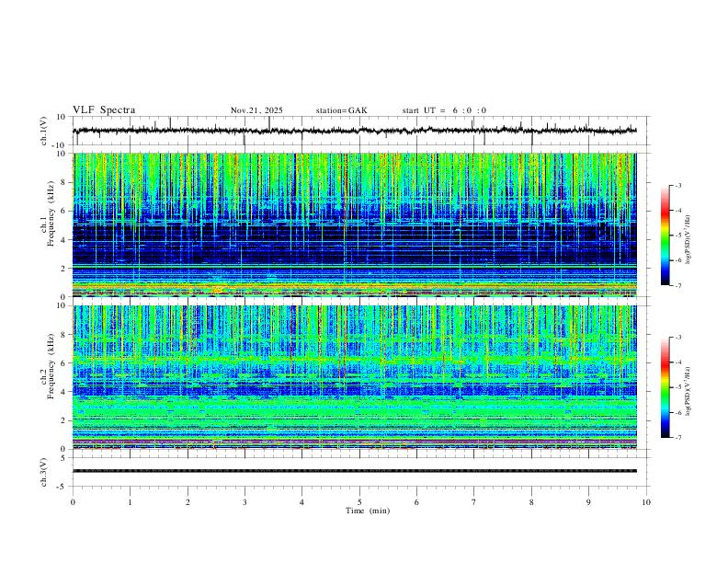
Task: Click the "ch.1(V)" axis label
Action: pos(44,131)
